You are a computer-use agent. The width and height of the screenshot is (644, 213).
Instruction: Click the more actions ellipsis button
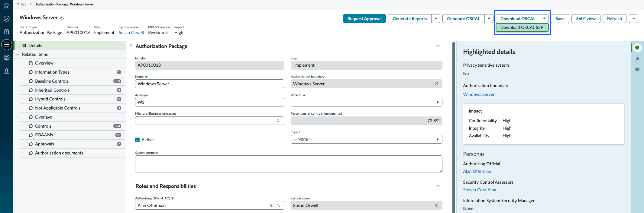[x=633, y=18]
